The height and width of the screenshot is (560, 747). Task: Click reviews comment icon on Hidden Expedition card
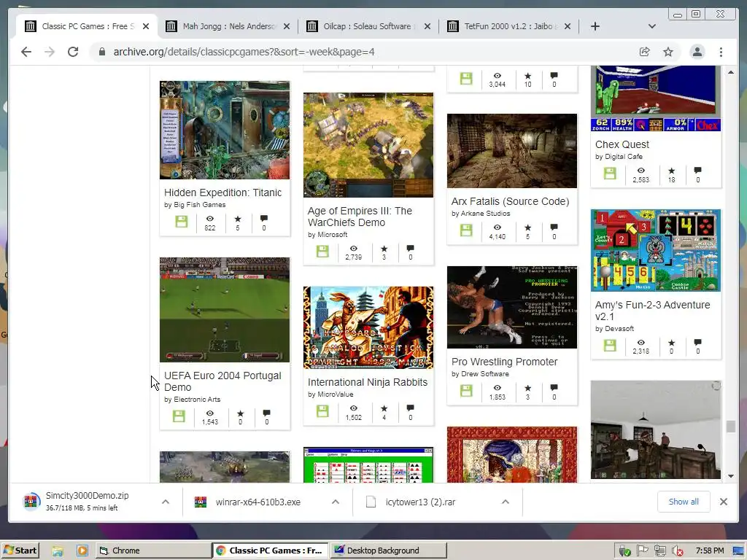click(x=264, y=219)
